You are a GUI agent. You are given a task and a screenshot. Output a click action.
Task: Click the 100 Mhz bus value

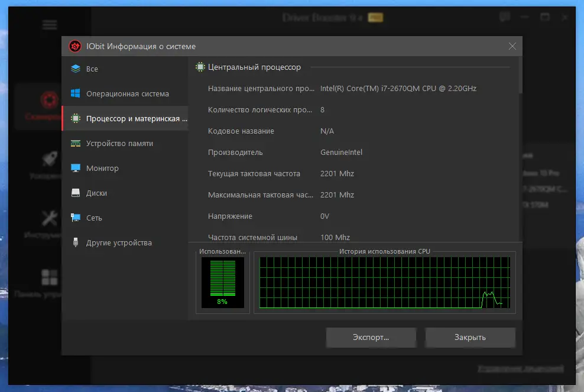[x=335, y=237]
